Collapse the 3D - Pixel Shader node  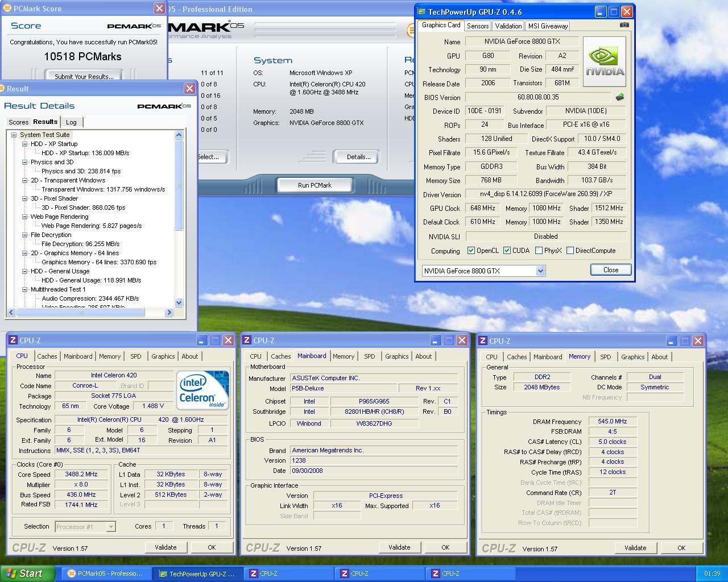(x=25, y=198)
